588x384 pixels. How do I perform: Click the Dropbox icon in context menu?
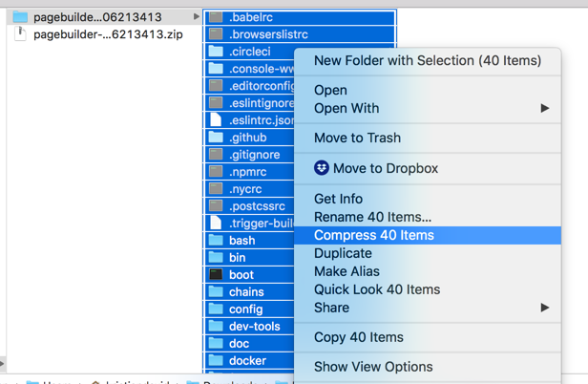coord(322,168)
